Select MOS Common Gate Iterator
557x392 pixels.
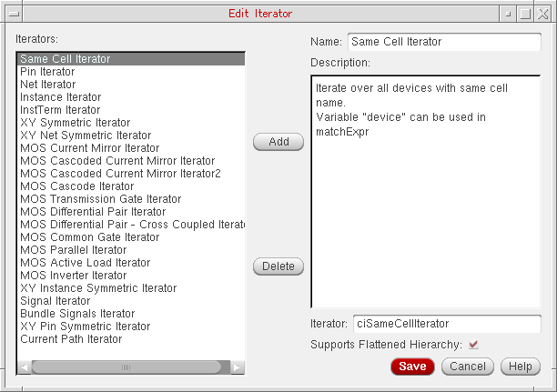(x=131, y=237)
